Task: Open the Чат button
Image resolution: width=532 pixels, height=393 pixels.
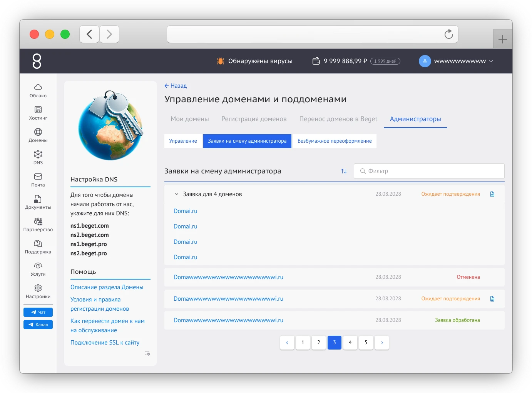Action: click(x=38, y=312)
